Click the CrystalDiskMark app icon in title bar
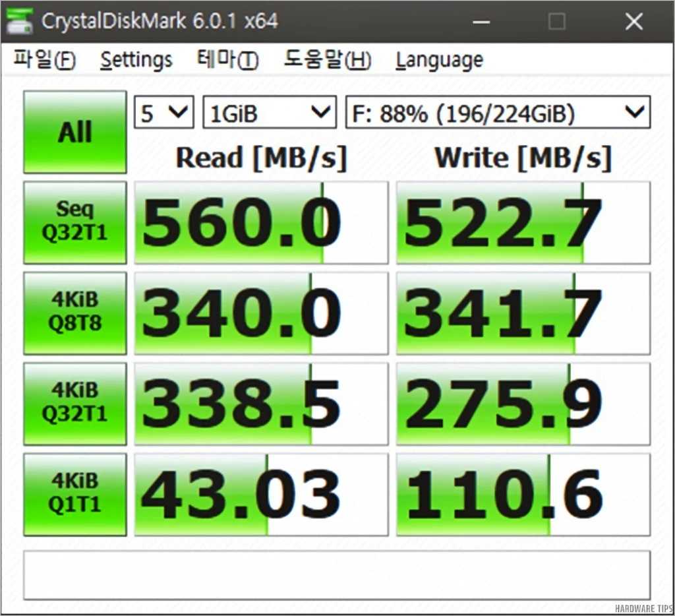675x616 pixels. pyautogui.click(x=19, y=21)
